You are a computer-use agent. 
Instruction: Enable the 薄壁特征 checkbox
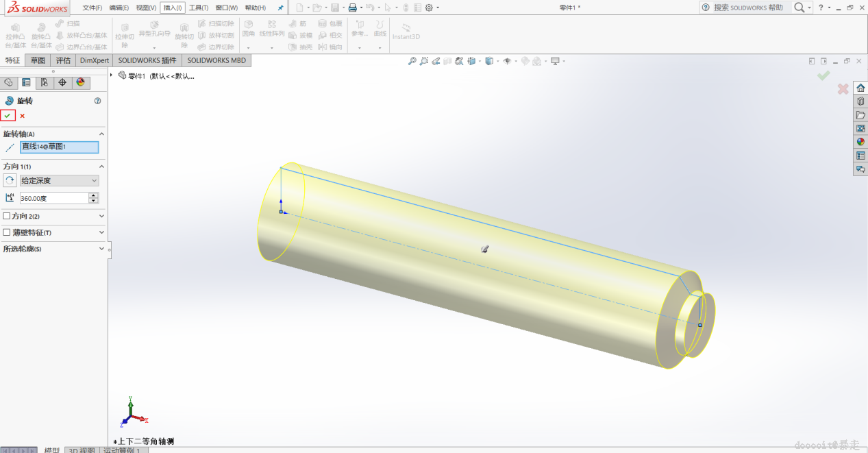[7, 232]
